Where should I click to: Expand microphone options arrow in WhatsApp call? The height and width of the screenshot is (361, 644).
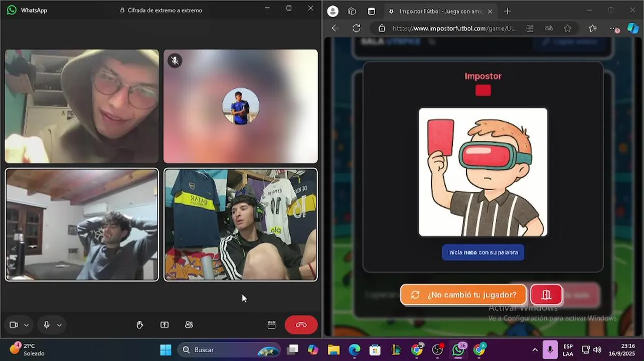coord(59,325)
